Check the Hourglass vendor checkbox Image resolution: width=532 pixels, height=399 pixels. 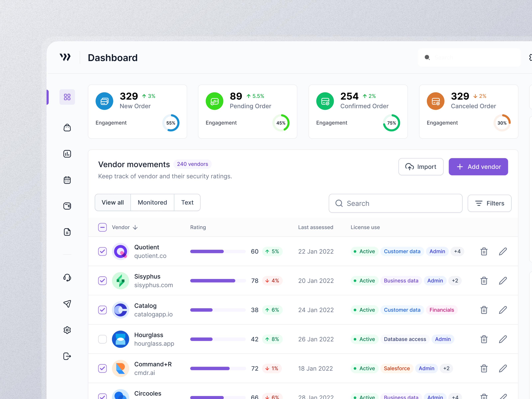click(102, 339)
